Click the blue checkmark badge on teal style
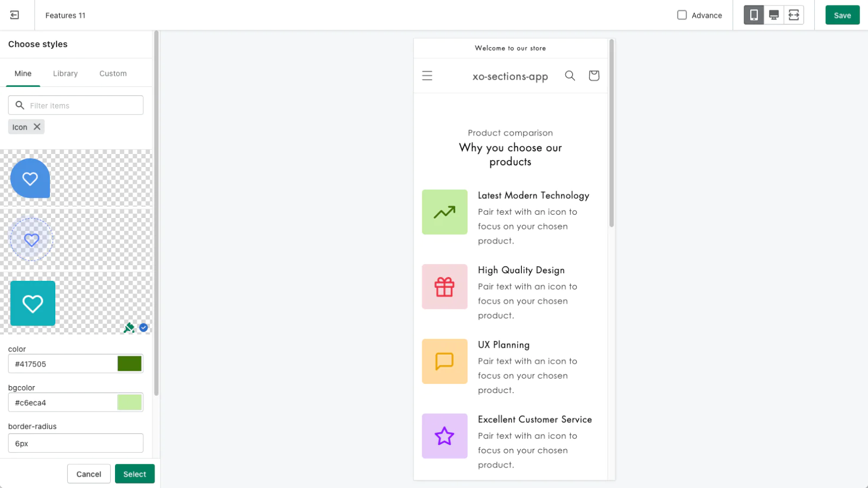The image size is (868, 488). point(144,328)
